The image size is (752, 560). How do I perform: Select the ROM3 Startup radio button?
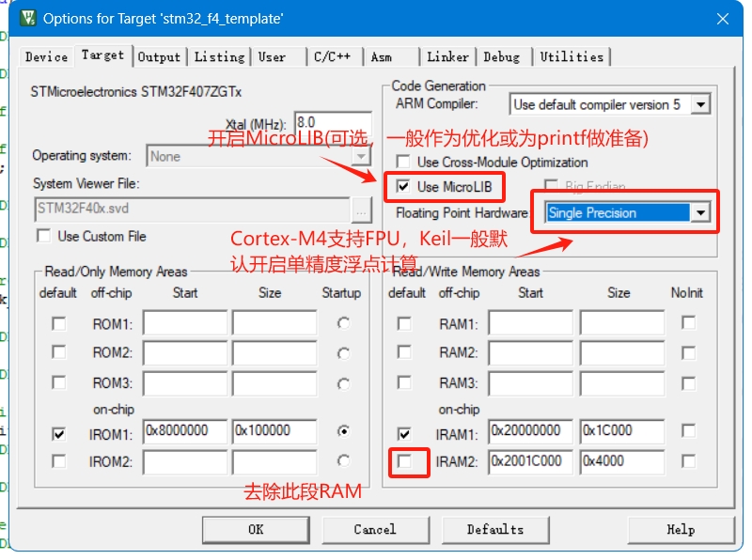pyautogui.click(x=343, y=383)
